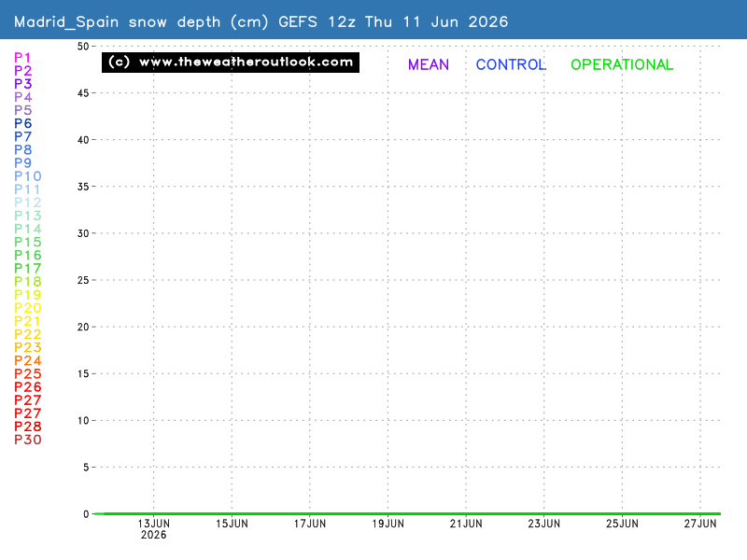Select the 50 value on the y-axis
Viewport: 747px width, 560px height.
[x=83, y=46]
